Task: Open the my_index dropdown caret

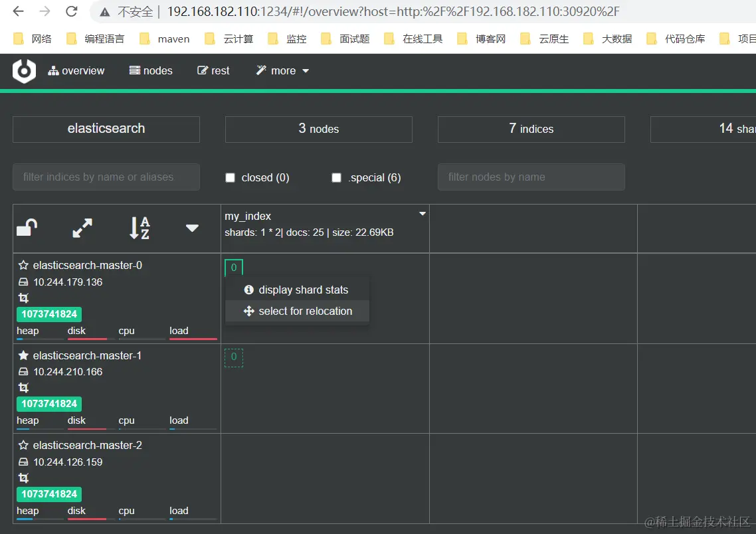Action: click(422, 213)
